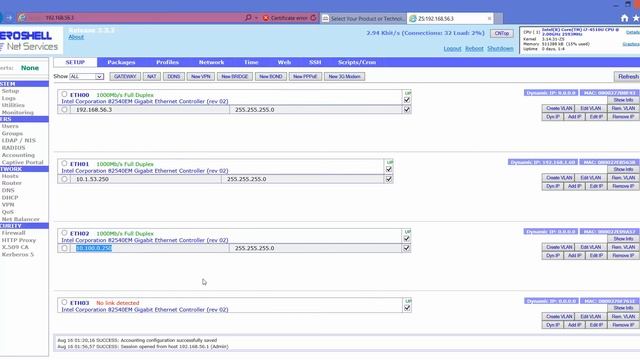Toggle the ETH00 UP checkbox
Screen dimensions: 640x360
(407, 100)
